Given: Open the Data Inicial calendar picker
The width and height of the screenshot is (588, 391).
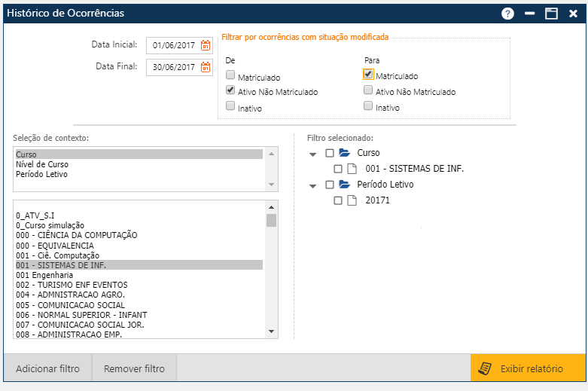Looking at the screenshot, I should [x=206, y=45].
